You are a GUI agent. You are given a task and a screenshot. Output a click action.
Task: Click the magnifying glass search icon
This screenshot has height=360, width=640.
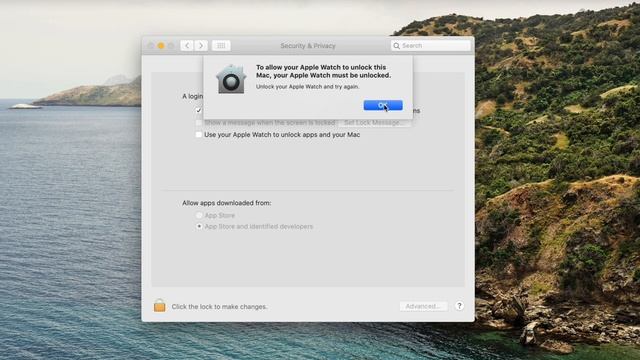pyautogui.click(x=396, y=46)
